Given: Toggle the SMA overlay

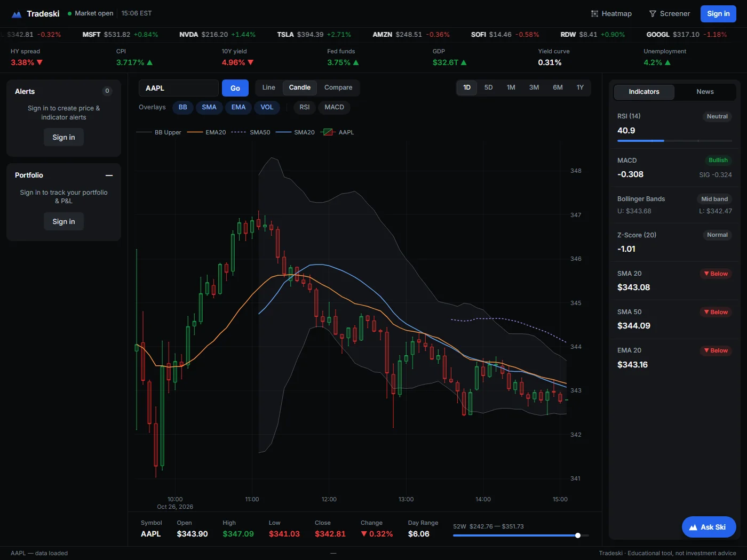Looking at the screenshot, I should pyautogui.click(x=209, y=107).
